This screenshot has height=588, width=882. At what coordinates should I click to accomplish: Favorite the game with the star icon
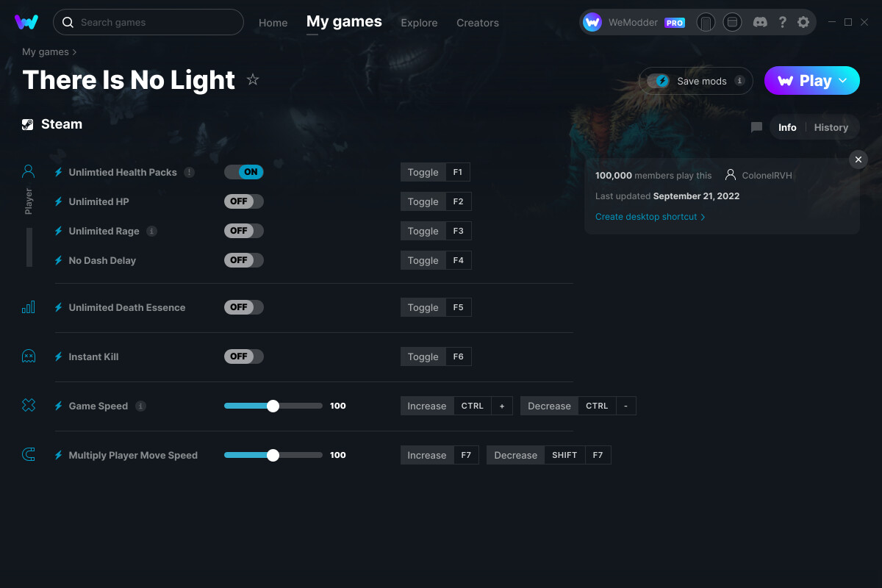(253, 79)
